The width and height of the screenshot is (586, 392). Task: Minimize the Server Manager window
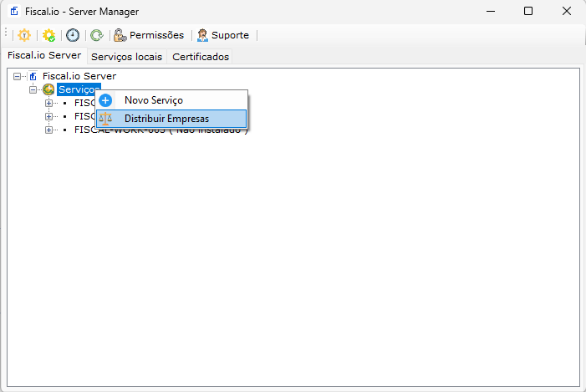(491, 11)
